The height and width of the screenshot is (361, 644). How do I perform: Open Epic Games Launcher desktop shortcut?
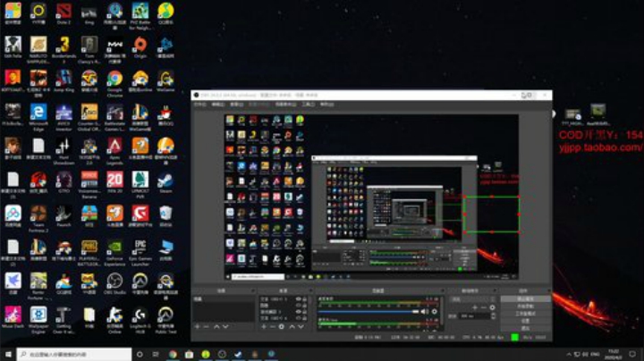[140, 252]
